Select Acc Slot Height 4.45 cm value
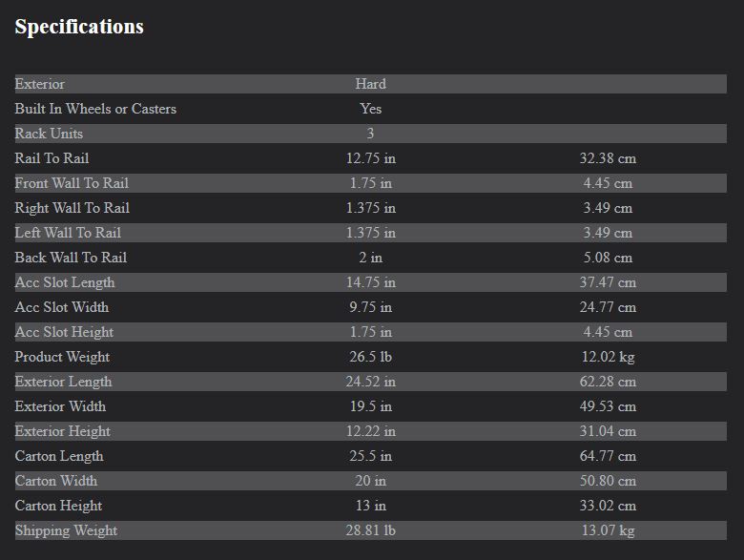Screen dimensions: 744x560 click(608, 332)
